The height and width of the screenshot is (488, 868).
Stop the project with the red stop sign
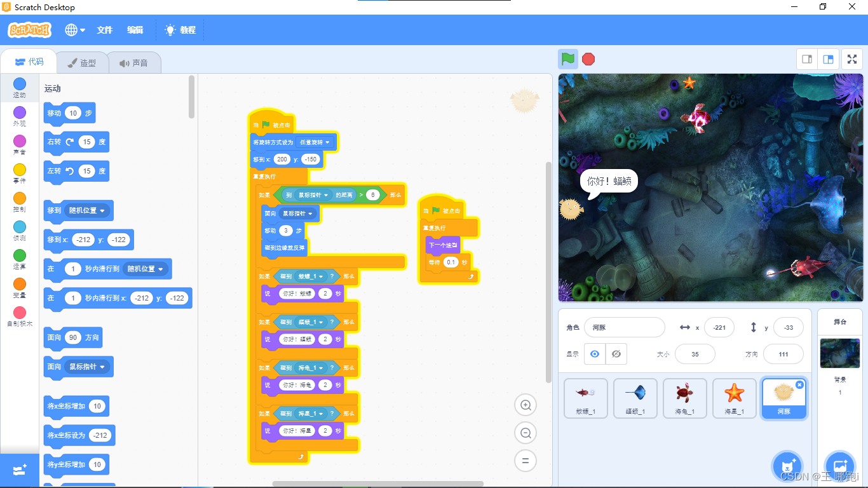588,59
